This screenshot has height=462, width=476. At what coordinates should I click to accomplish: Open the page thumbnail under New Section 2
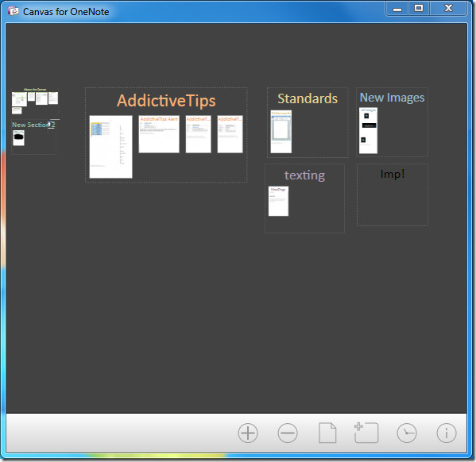18,138
